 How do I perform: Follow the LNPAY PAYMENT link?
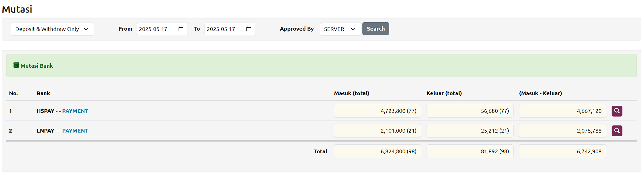click(75, 131)
